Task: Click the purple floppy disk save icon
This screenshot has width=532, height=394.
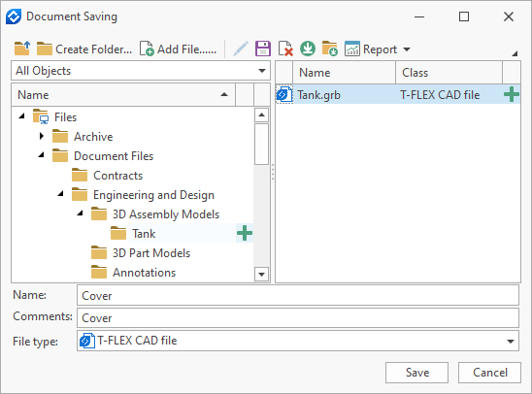Action: tap(263, 49)
